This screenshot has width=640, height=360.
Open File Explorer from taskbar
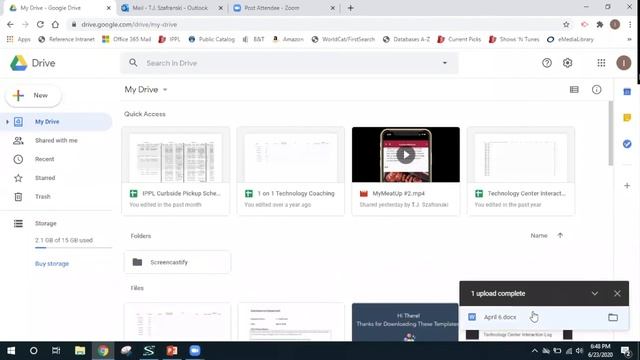(x=80, y=351)
